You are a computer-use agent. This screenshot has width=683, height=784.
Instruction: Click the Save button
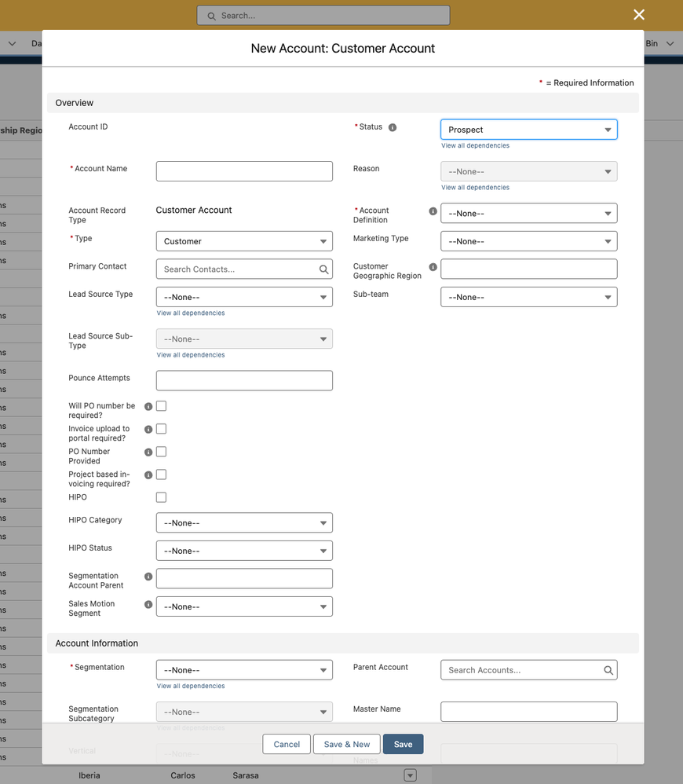tap(404, 744)
